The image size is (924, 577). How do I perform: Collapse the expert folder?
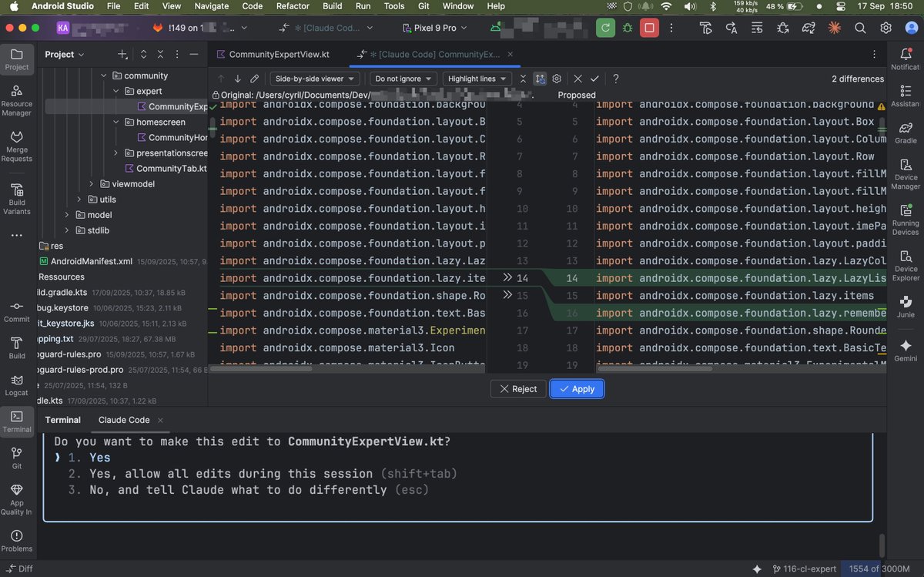coord(116,91)
